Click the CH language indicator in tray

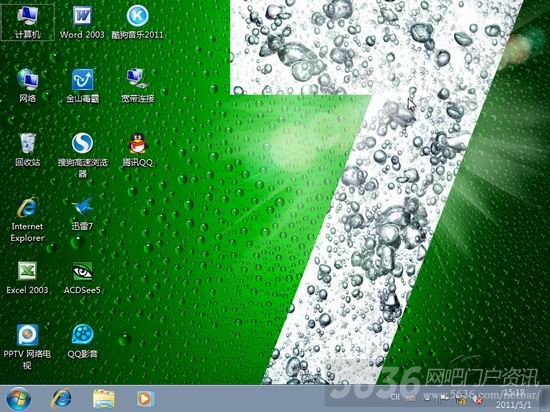(x=395, y=397)
